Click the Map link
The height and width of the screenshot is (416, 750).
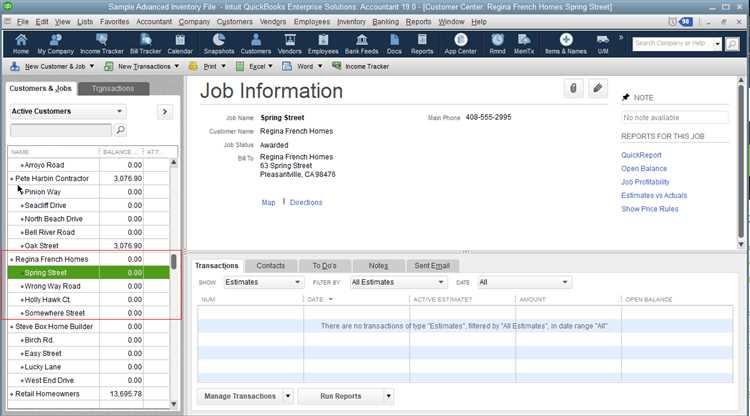(268, 202)
